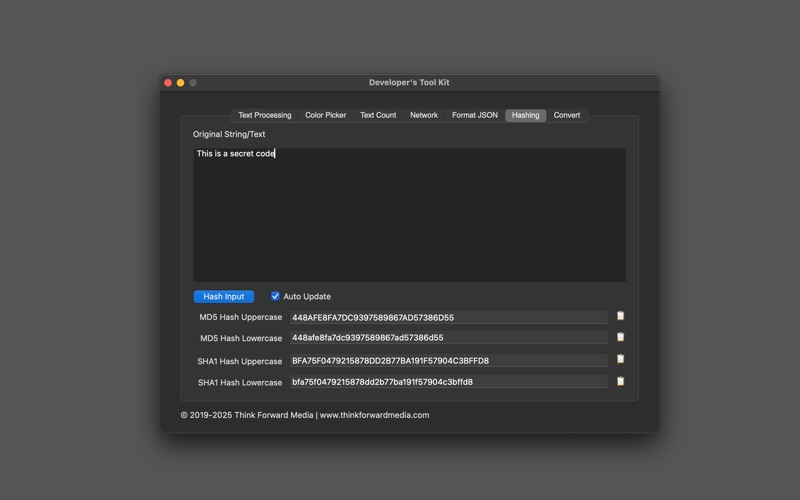
Task: Click the Original String/Text label
Action: click(x=229, y=134)
